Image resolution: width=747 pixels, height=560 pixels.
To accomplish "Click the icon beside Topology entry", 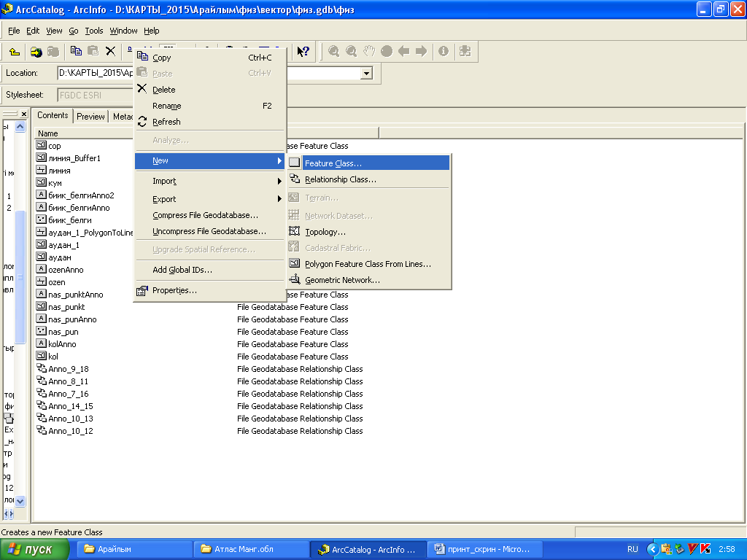I will click(295, 231).
